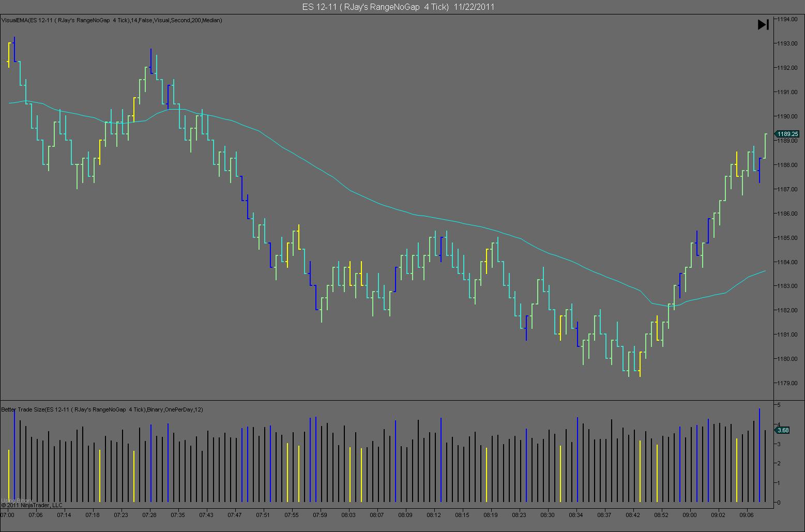Viewport: 805px width, 532px height.
Task: Click the 1184.00 price axis label
Action: [x=787, y=262]
